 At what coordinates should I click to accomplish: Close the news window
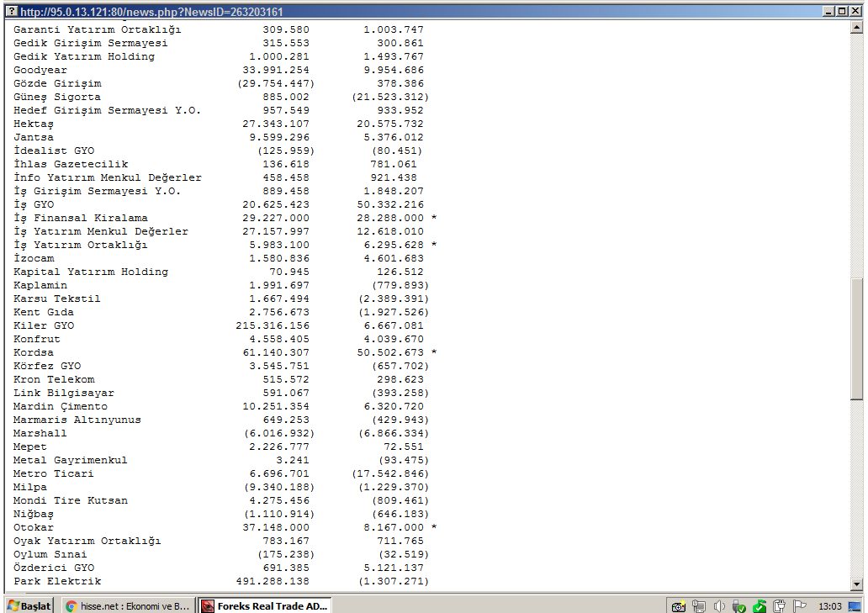pos(855,11)
